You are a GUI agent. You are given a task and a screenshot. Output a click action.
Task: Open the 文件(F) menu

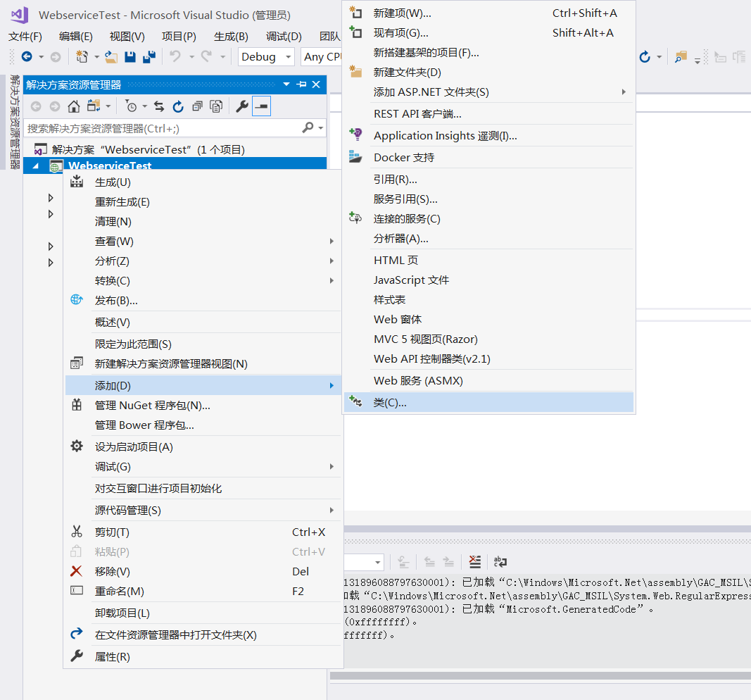(25, 37)
